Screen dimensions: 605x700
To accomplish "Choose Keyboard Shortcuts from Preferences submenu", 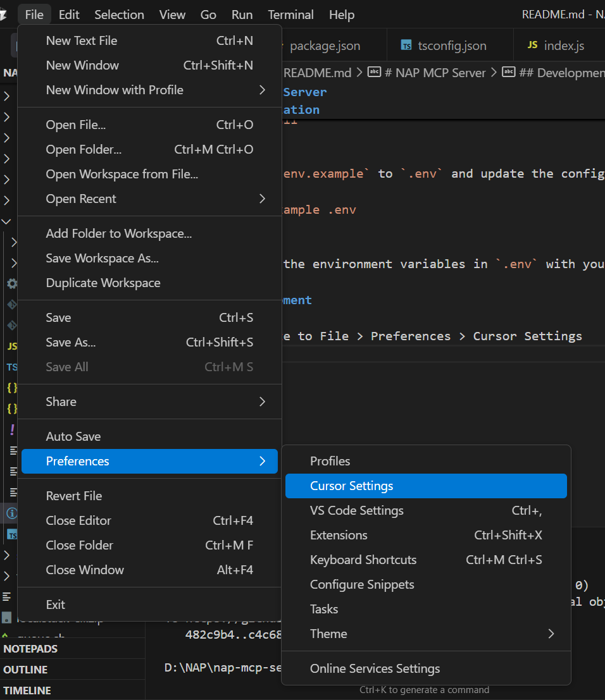I will [426, 560].
